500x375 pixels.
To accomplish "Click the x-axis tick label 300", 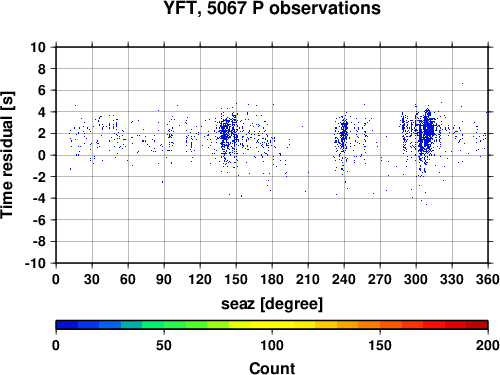I will click(x=416, y=279).
